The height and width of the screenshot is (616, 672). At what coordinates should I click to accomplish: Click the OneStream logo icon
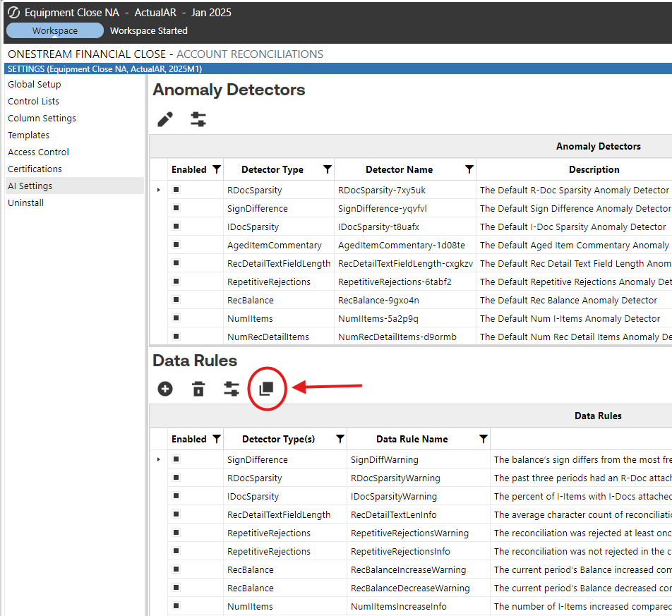click(13, 13)
